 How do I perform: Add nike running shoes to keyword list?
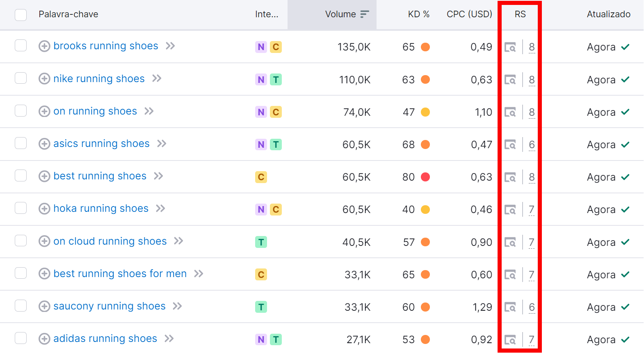point(44,78)
